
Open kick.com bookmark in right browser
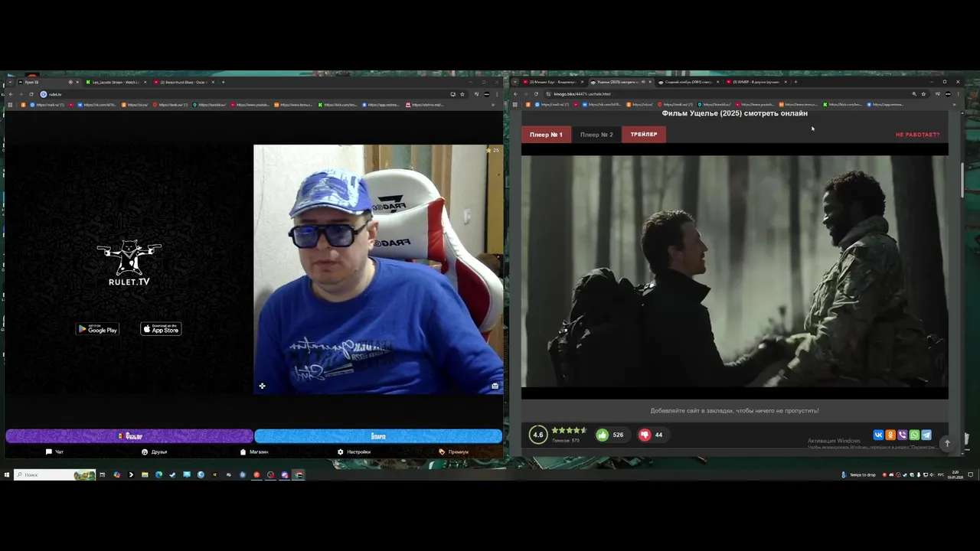pyautogui.click(x=842, y=105)
